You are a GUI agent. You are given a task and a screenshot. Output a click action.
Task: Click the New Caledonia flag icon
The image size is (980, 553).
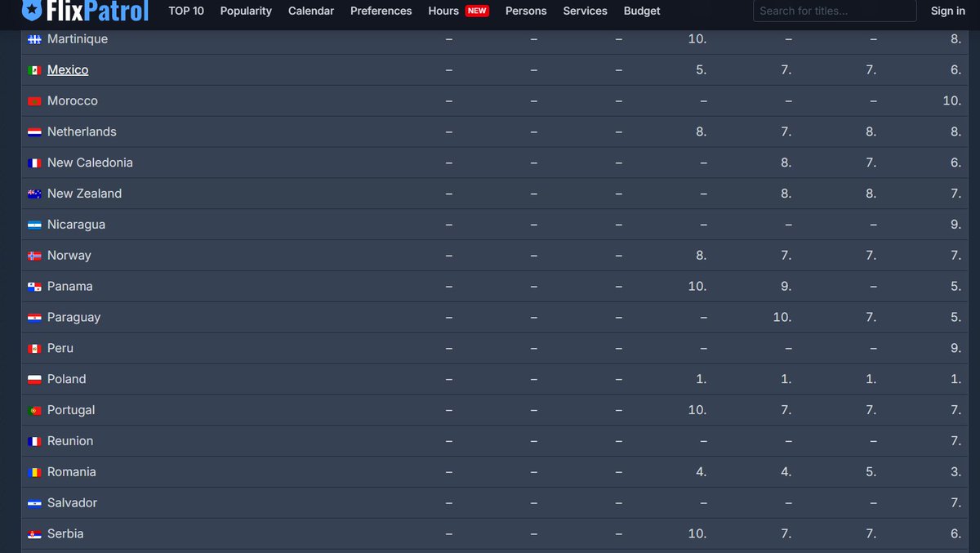pyautogui.click(x=34, y=163)
